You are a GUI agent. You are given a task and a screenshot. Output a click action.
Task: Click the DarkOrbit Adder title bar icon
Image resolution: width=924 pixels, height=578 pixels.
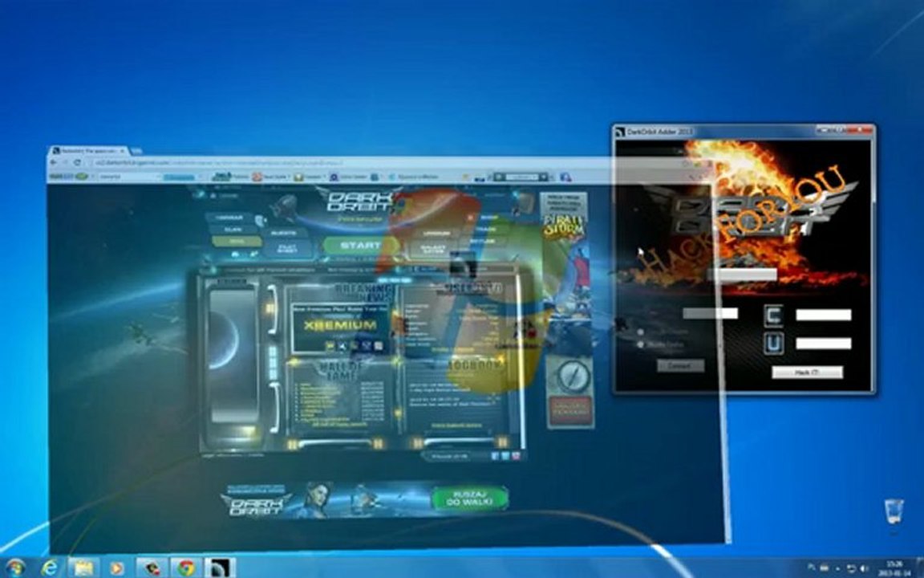pos(620,132)
